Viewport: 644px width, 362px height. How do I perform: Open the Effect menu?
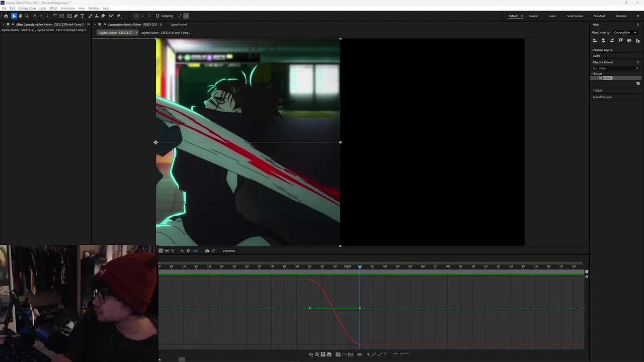(53, 8)
